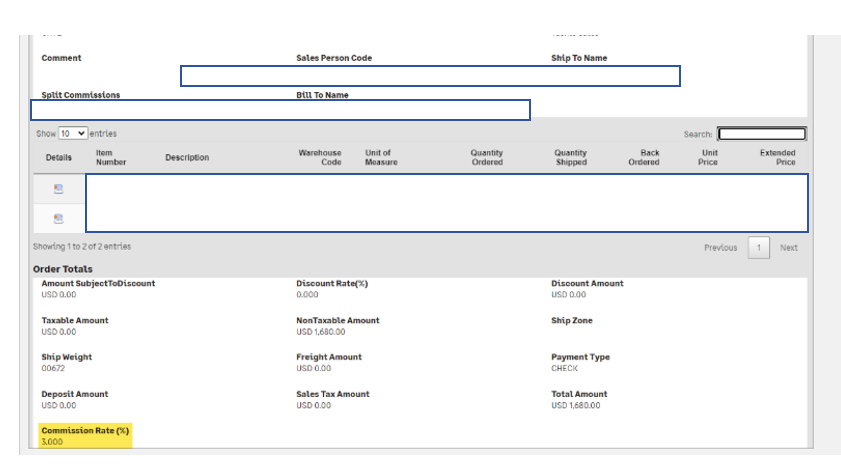Sort by the Unit Price column

(x=708, y=157)
